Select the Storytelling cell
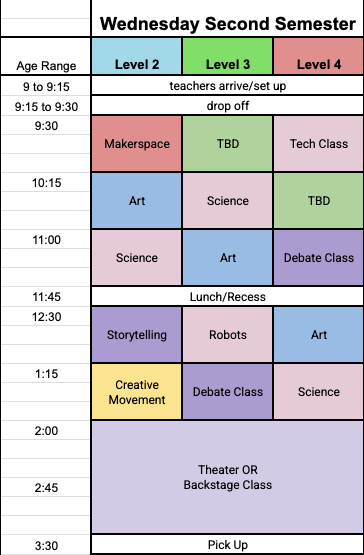Screen dimensions: 364x555 (137, 334)
